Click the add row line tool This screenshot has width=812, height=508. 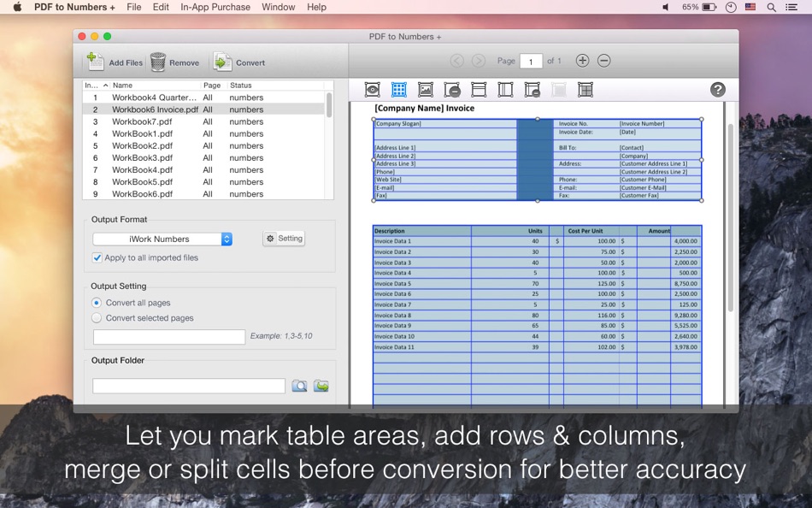tap(479, 90)
